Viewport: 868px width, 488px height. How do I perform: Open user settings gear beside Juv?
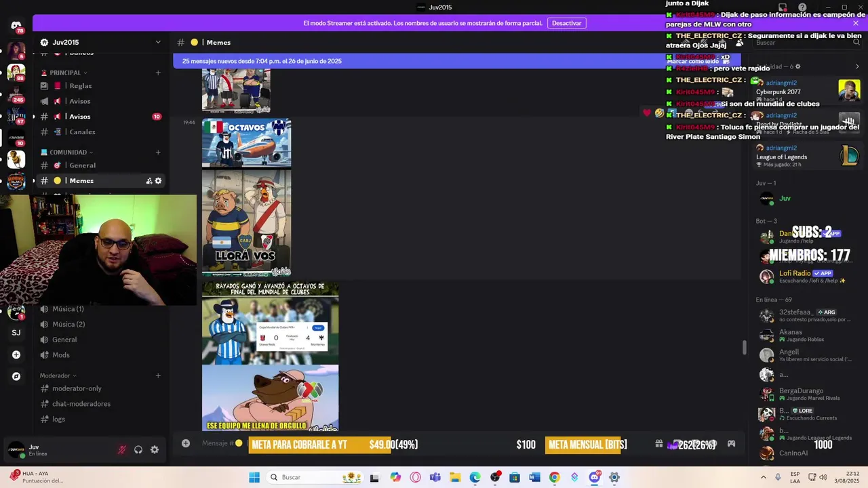pos(155,449)
